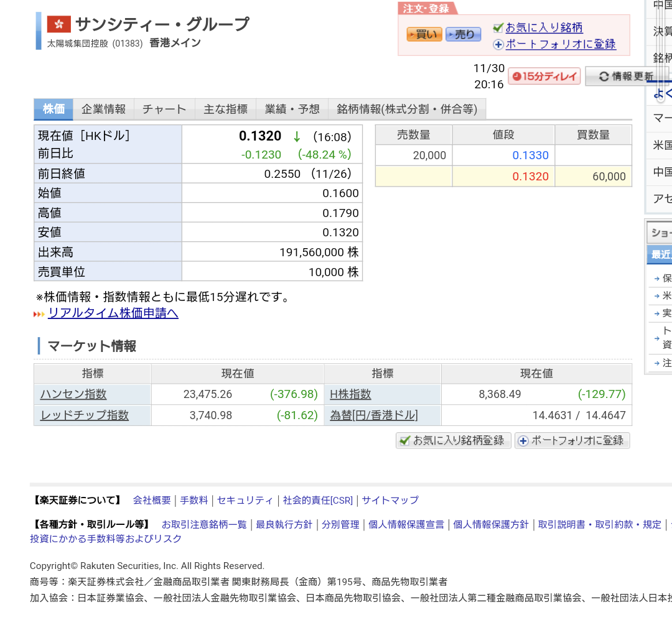This screenshot has width=672, height=625.
Task: Open ハンセン指数 index link
Action: (73, 394)
